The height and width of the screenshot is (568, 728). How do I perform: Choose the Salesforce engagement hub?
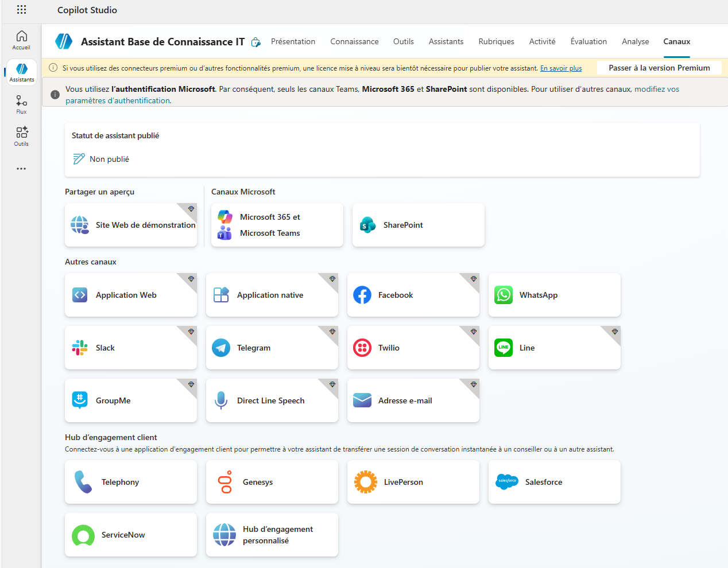point(554,482)
